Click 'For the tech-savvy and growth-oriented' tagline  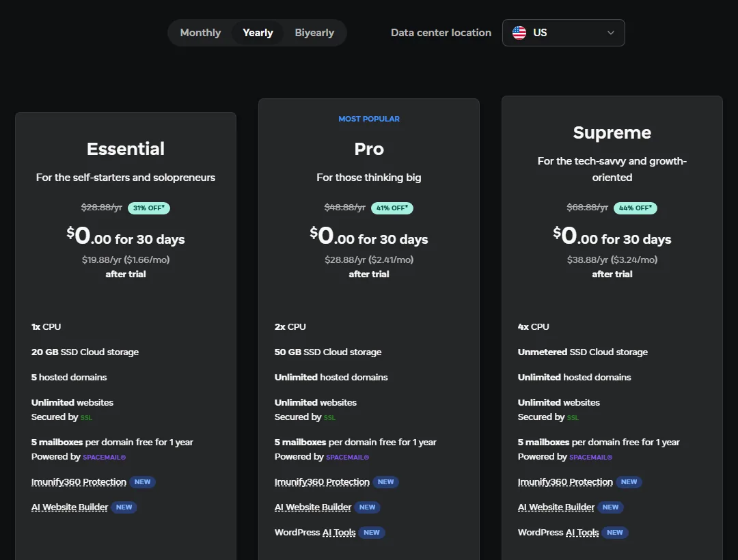612,169
